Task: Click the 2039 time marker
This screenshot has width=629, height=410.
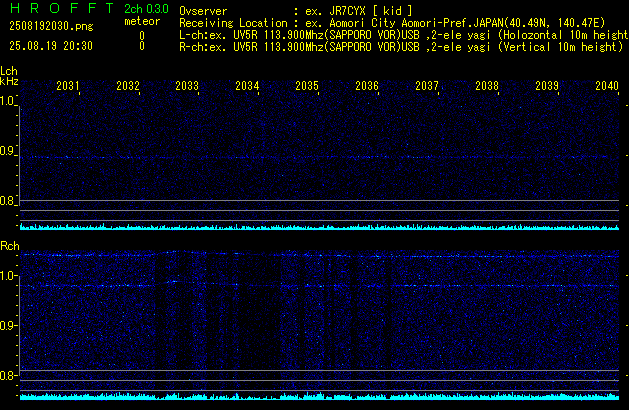Action: (x=547, y=86)
